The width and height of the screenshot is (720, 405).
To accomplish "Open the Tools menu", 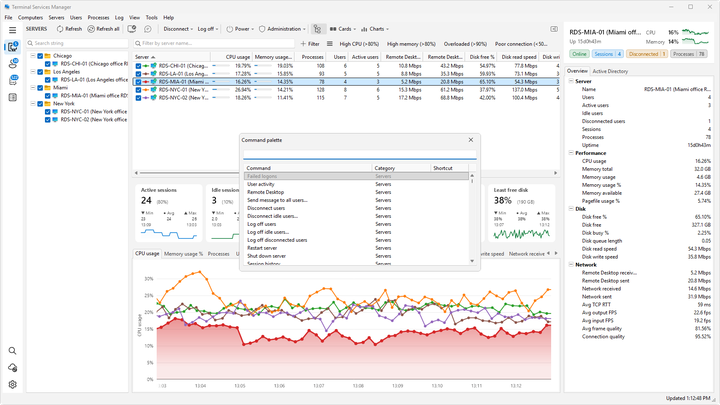I will click(152, 17).
